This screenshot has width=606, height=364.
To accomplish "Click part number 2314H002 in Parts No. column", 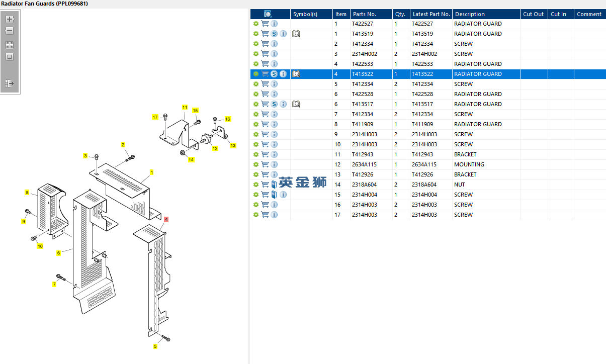I will [x=365, y=54].
